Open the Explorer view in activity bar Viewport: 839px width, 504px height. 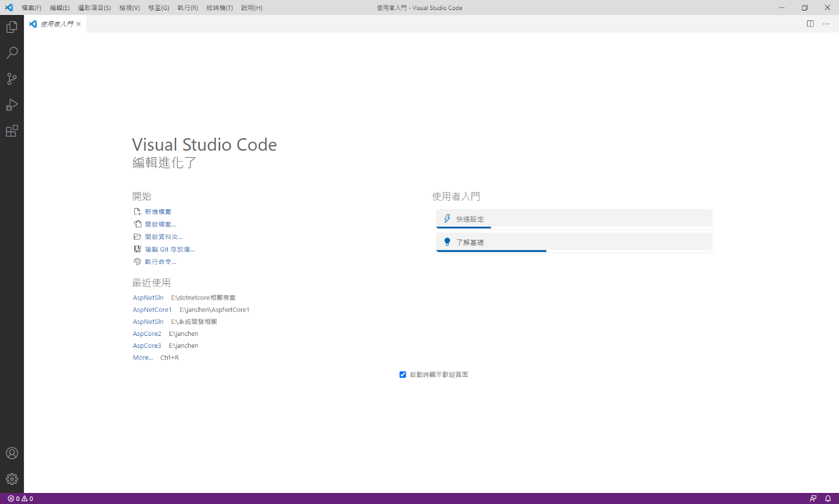pos(12,27)
